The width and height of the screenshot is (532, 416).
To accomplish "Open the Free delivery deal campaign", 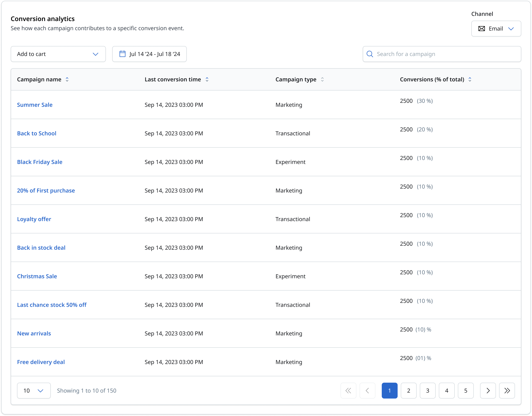I will click(41, 362).
